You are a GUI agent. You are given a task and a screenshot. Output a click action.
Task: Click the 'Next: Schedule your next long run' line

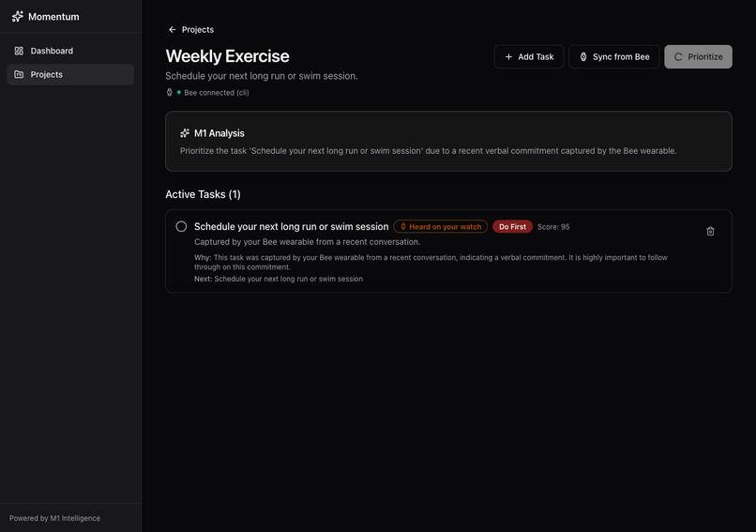279,279
